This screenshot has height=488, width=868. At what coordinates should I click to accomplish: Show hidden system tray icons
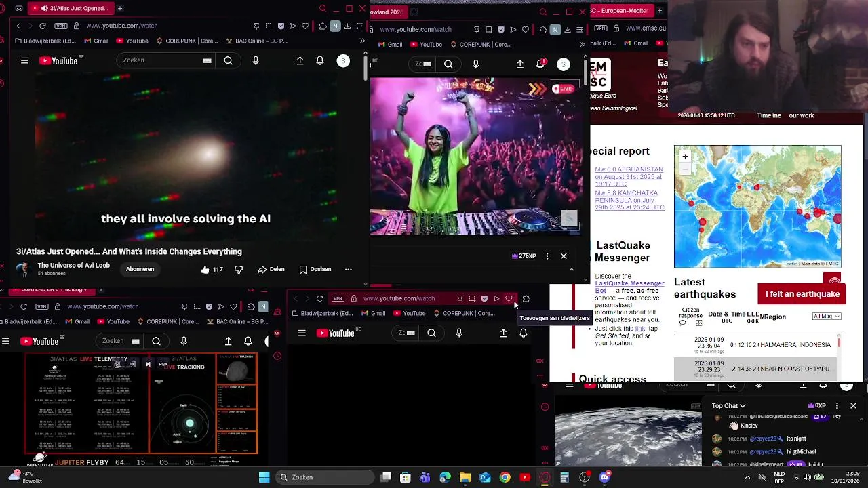(x=747, y=477)
